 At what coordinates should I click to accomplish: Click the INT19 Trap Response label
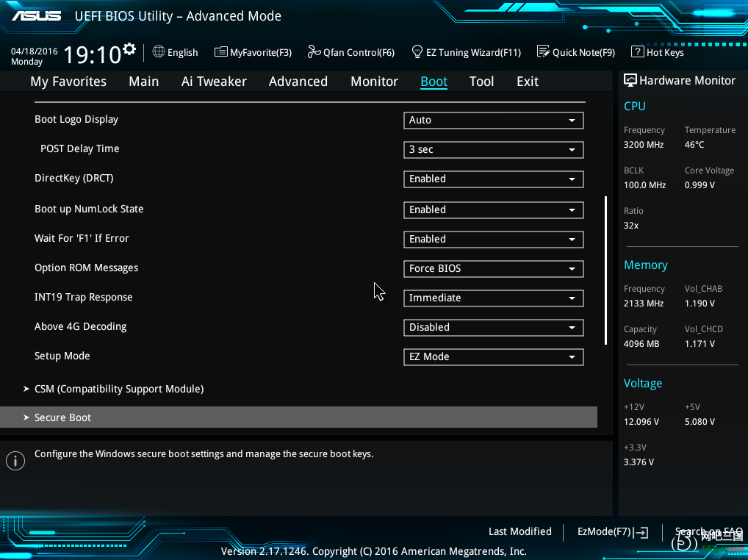click(x=84, y=297)
